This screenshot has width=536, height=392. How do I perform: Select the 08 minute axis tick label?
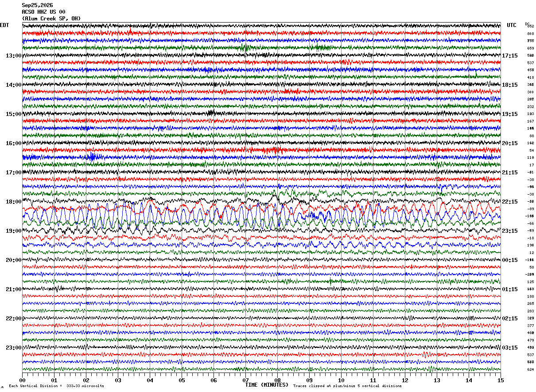tap(277, 380)
